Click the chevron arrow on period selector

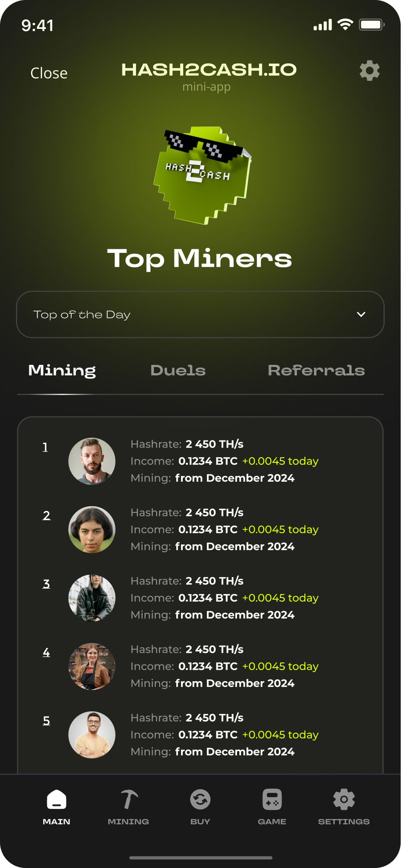pos(361,315)
